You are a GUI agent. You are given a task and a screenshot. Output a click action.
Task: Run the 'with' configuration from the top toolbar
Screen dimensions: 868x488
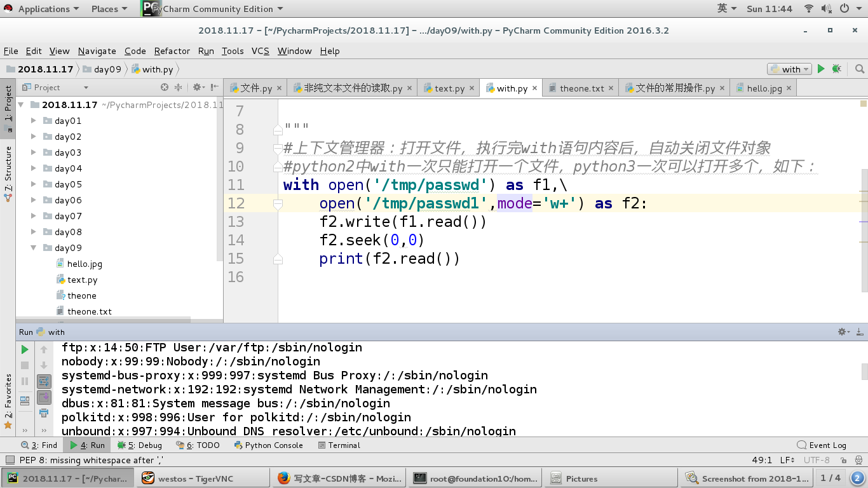point(821,69)
